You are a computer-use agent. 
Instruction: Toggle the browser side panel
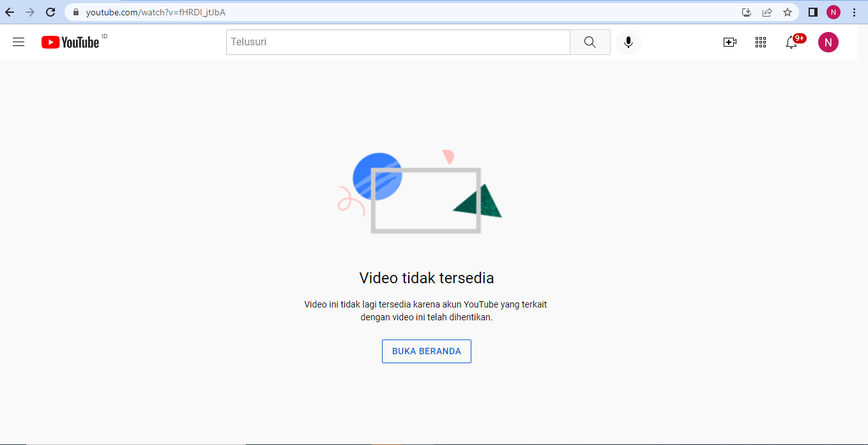tap(813, 12)
